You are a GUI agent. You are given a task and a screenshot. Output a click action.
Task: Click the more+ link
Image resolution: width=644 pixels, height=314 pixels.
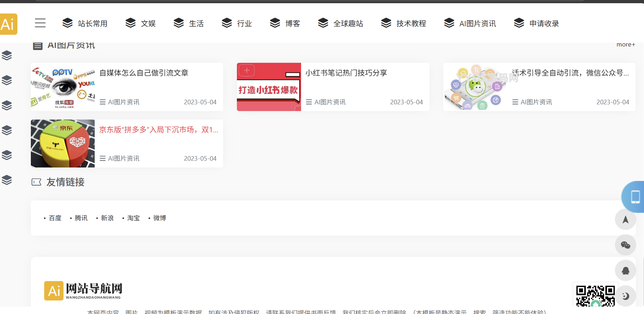pyautogui.click(x=626, y=44)
